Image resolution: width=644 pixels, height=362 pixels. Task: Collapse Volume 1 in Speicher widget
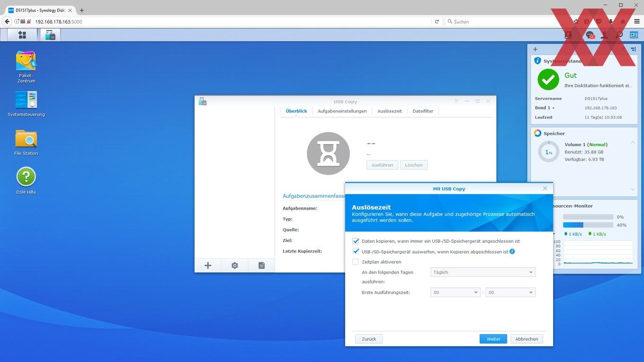pos(633,142)
